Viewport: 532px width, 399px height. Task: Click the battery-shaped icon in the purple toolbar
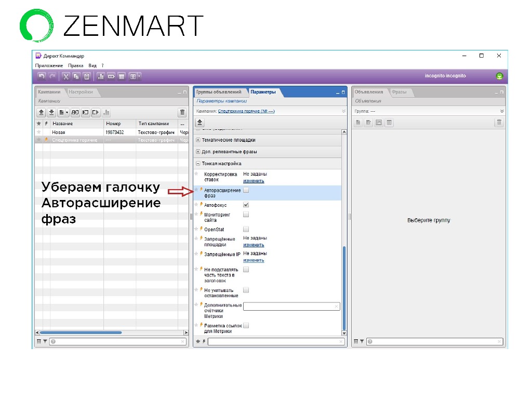click(x=111, y=76)
